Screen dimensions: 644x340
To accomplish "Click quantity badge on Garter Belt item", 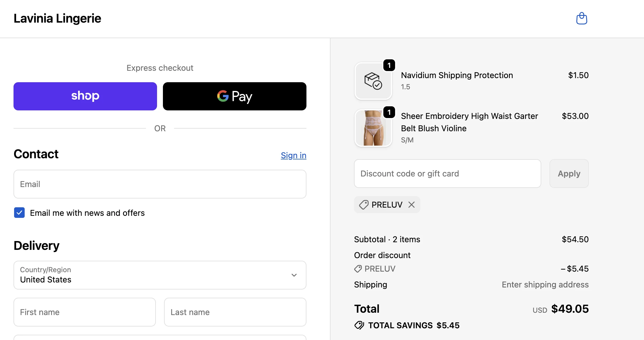I will [x=389, y=112].
